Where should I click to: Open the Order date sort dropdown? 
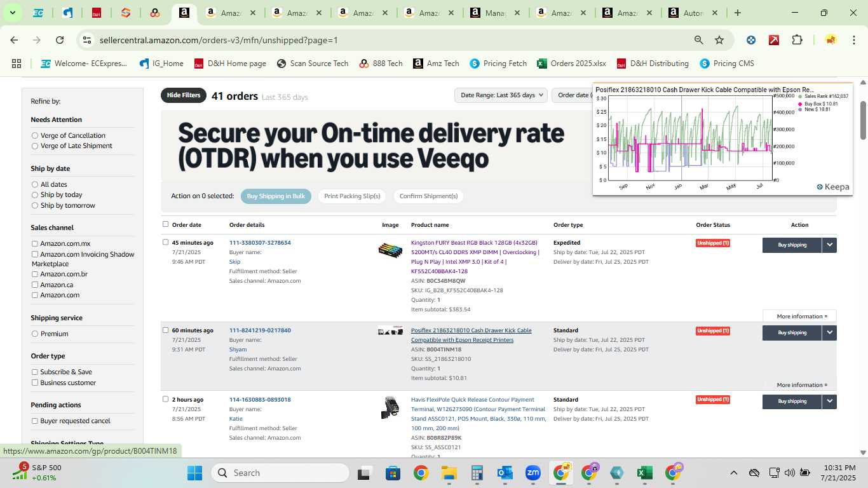pos(573,95)
